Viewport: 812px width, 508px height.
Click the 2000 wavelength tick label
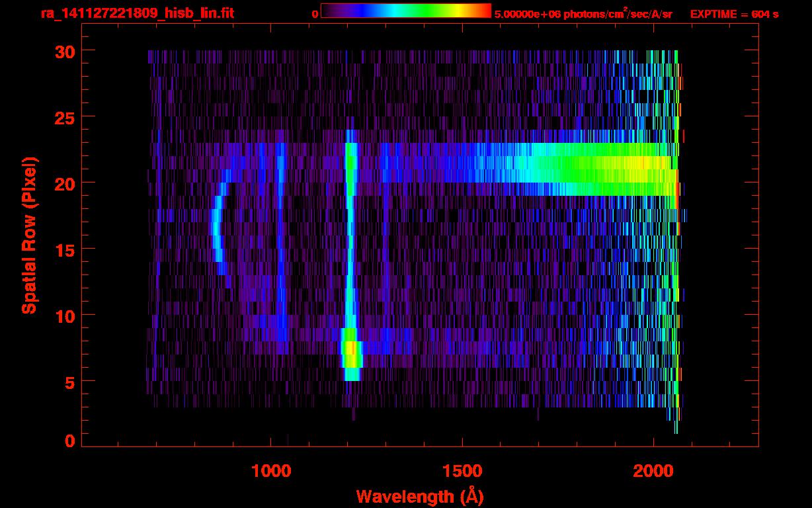pyautogui.click(x=653, y=471)
